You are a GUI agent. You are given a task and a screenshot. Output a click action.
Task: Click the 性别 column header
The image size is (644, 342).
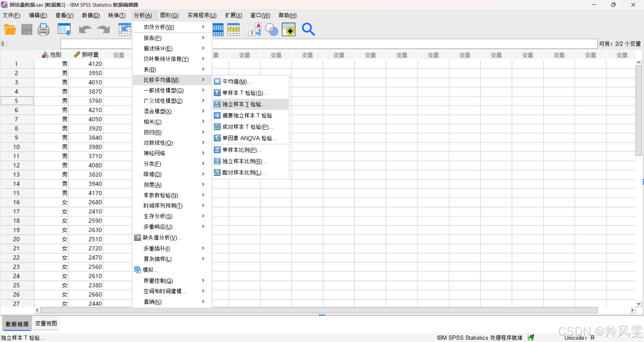[x=52, y=55]
